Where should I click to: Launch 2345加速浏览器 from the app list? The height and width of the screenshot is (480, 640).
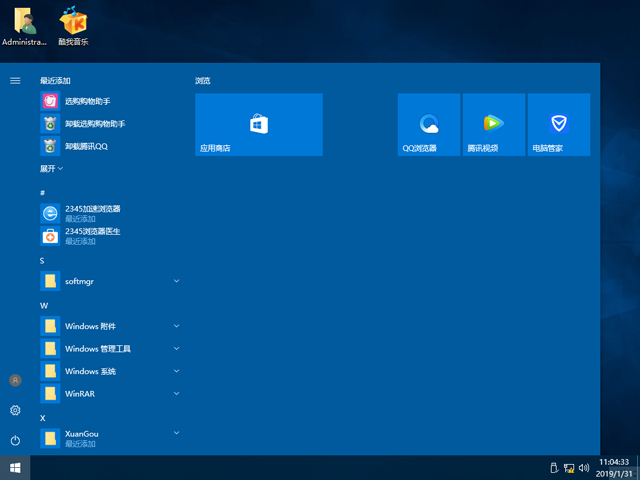[92, 213]
